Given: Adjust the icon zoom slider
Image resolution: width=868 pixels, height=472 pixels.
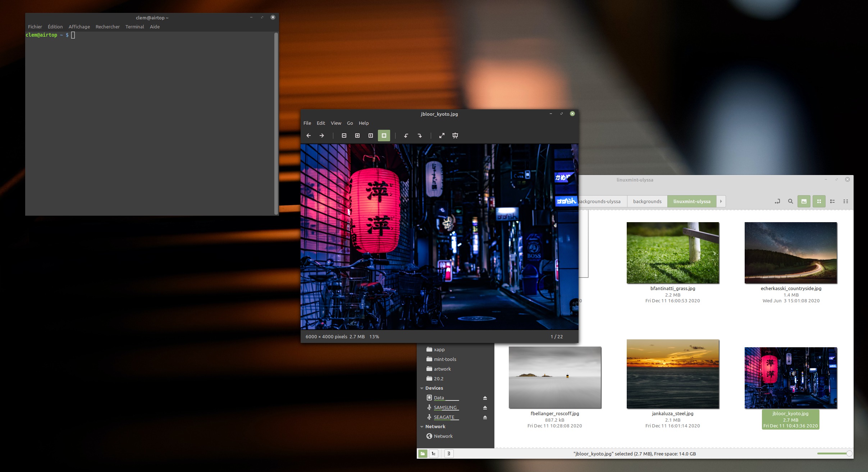Looking at the screenshot, I should coord(849,454).
